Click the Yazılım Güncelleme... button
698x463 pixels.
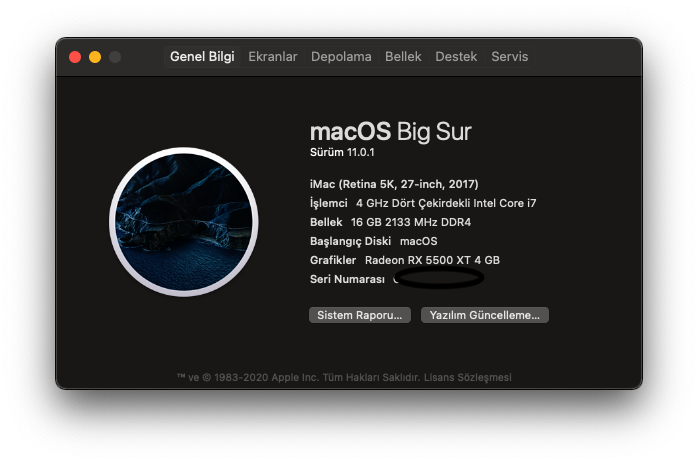pyautogui.click(x=484, y=315)
